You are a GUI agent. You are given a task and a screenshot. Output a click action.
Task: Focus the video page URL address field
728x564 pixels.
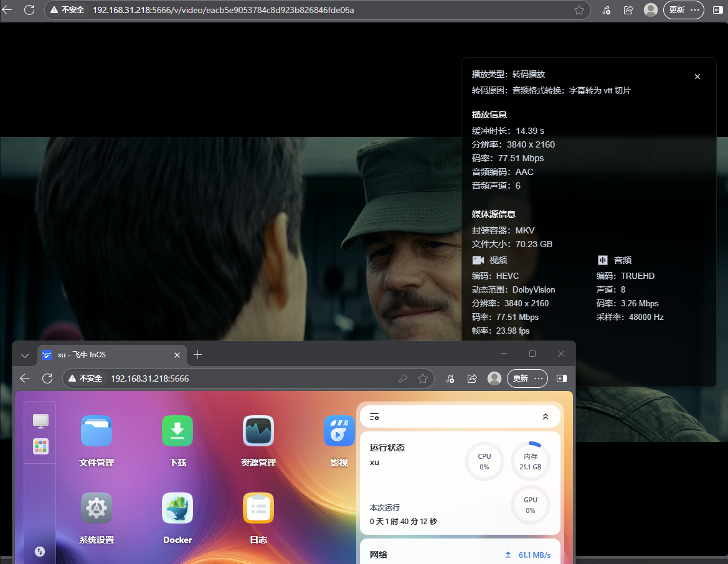[318, 10]
